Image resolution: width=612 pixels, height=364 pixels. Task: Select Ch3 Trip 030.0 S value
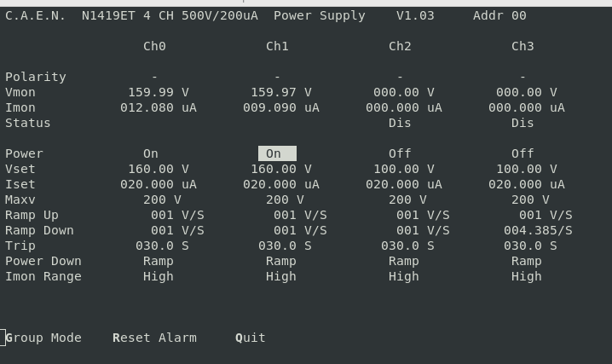[x=530, y=246]
